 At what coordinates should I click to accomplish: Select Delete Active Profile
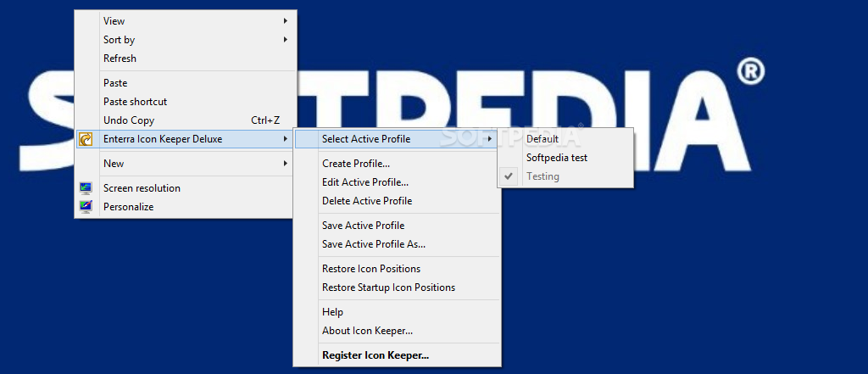coord(397,201)
